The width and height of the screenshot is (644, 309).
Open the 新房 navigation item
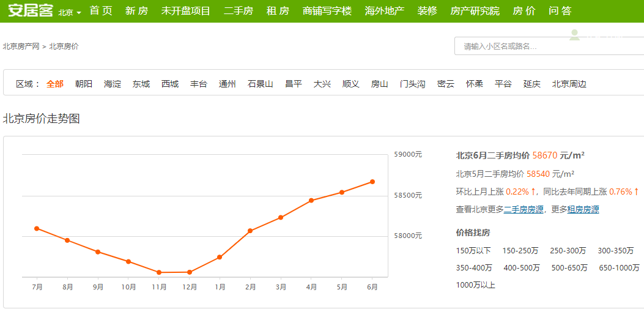(137, 11)
